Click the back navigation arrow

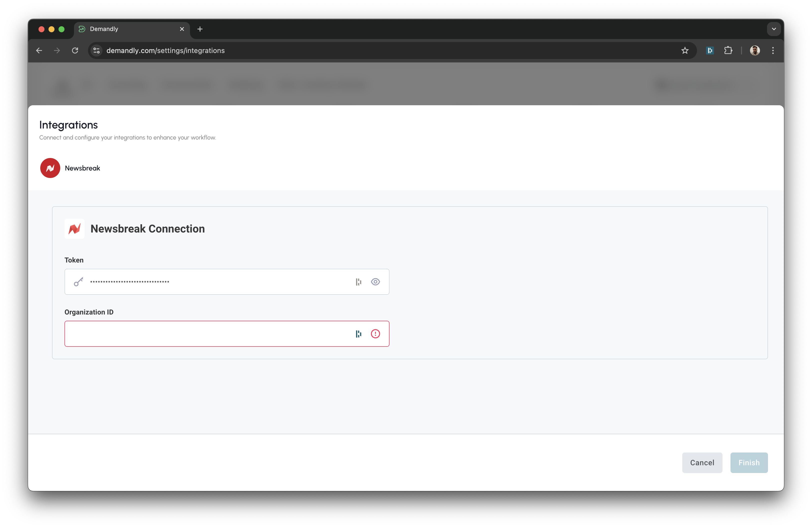39,50
